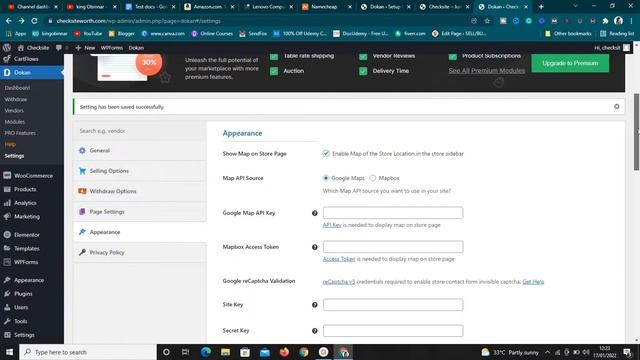Open the General settings gear icon
The height and width of the screenshot is (360, 640).
82,151
